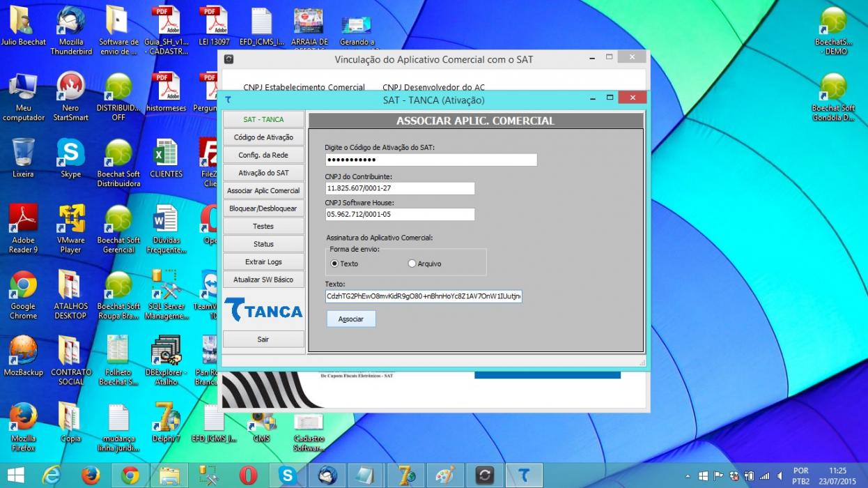Screen dimensions: 868x488
Task: Open Opera from the taskbar
Action: pos(248,475)
